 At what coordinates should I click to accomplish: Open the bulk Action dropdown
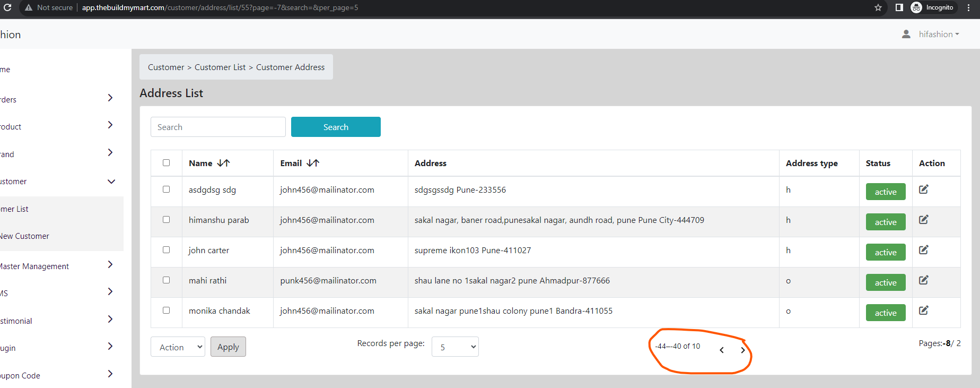click(178, 347)
